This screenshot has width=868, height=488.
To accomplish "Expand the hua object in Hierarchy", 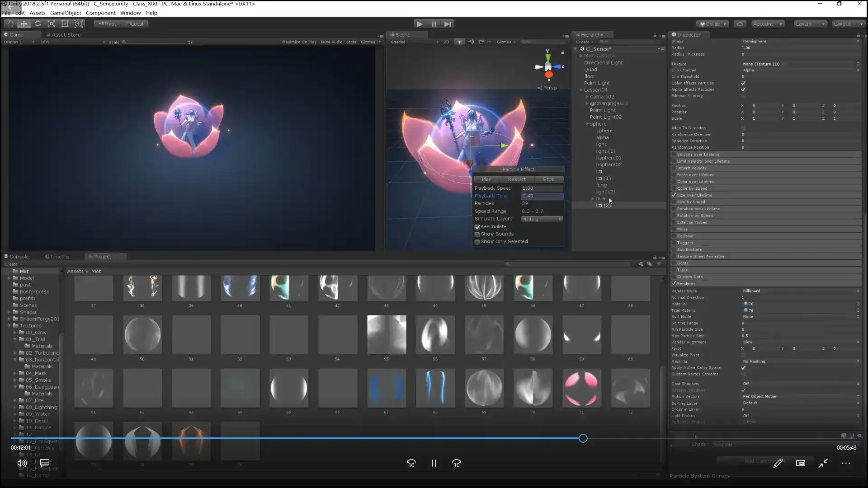I will (x=593, y=199).
